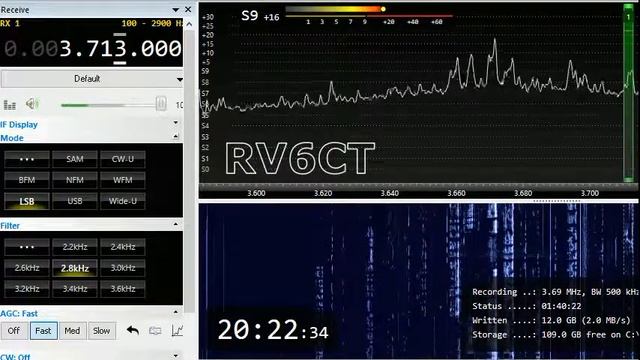The image size is (640, 360).
Task: Click the S9 +16 signal reading
Action: pos(260,16)
